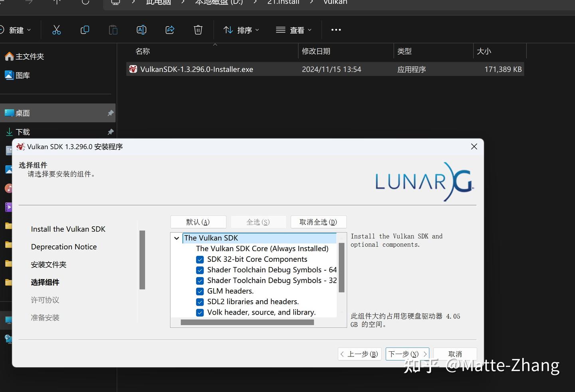Uncheck SDL2 libraries and headers
575x392 pixels.
(x=200, y=302)
